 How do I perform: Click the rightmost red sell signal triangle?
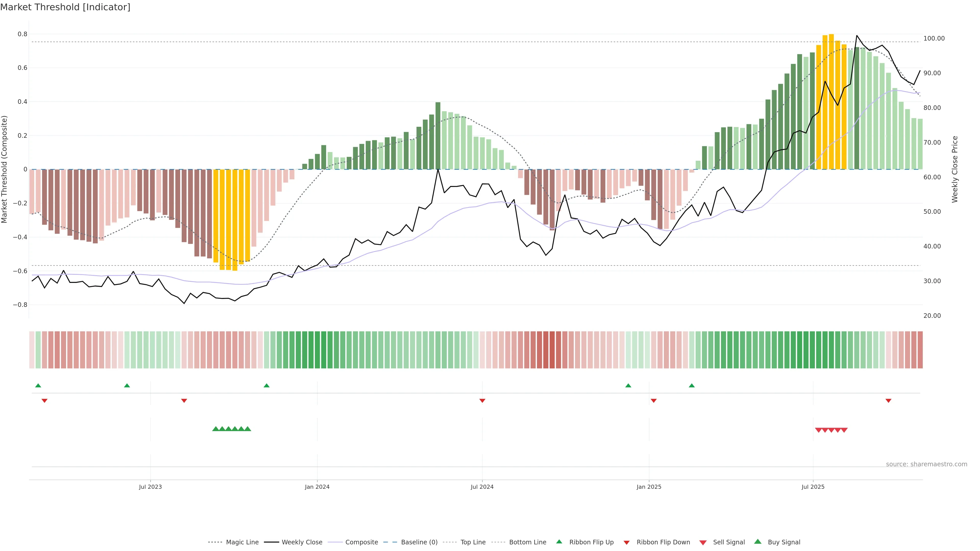(844, 430)
